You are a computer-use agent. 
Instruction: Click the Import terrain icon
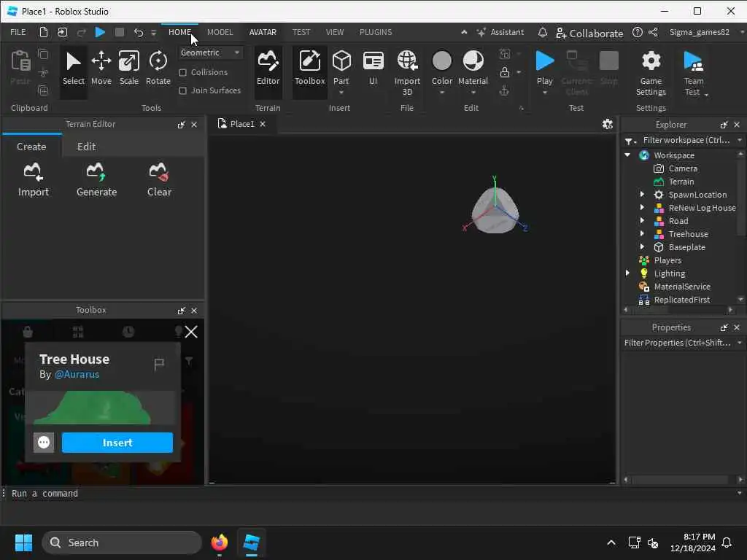(33, 179)
